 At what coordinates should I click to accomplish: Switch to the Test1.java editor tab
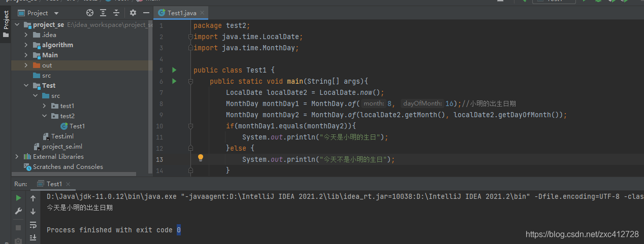(182, 13)
